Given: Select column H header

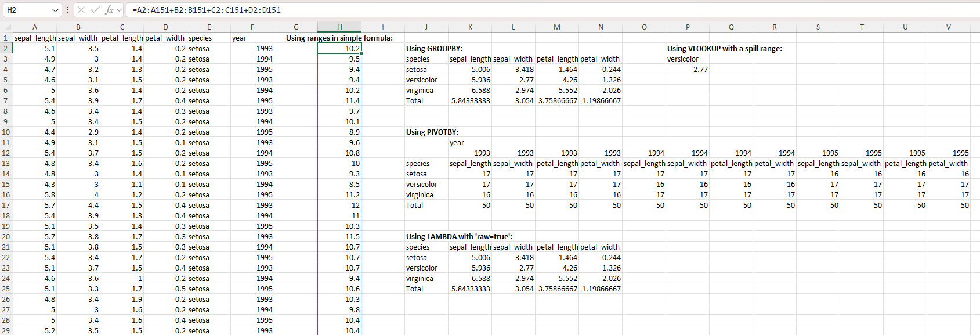Looking at the screenshot, I should click(339, 27).
